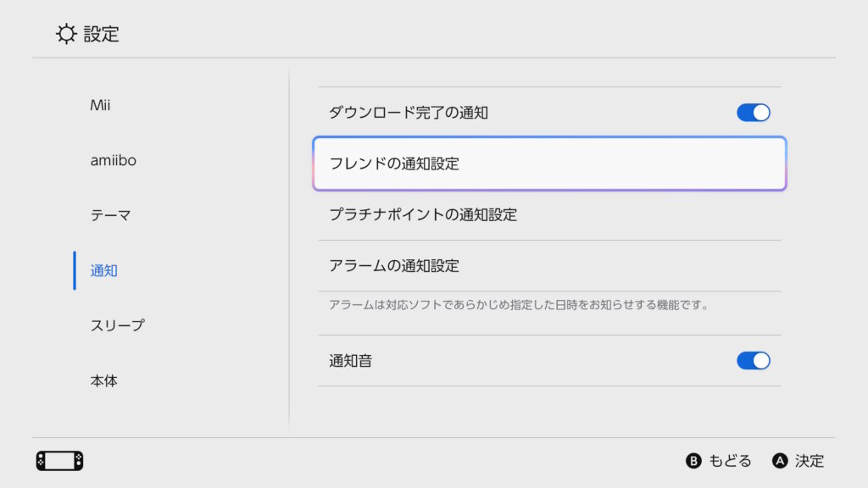Select Mii in the sidebar

100,105
